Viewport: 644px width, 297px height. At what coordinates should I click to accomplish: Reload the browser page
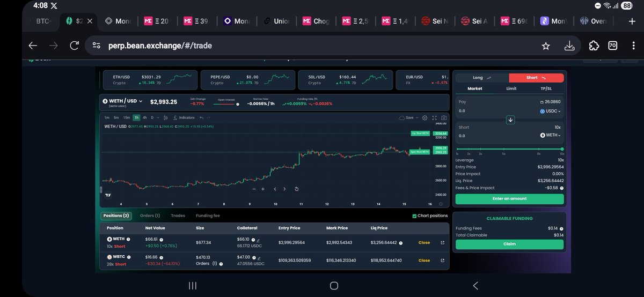(x=74, y=46)
